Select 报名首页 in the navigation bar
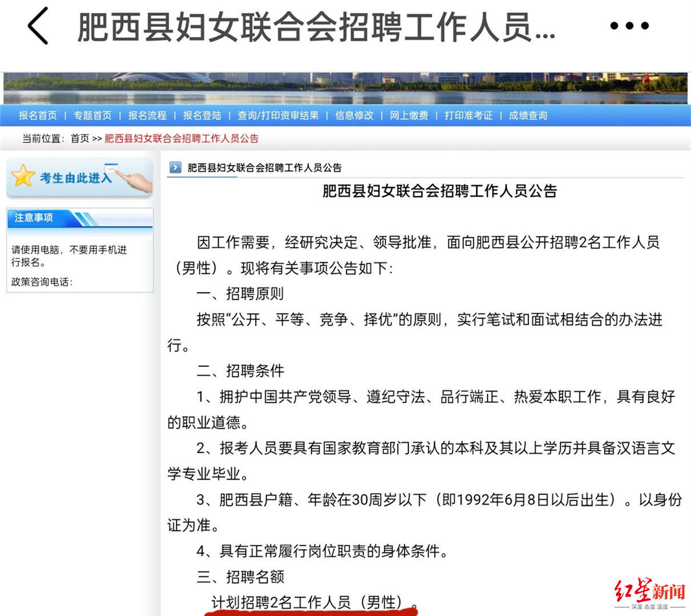This screenshot has height=616, width=691. 38,115
